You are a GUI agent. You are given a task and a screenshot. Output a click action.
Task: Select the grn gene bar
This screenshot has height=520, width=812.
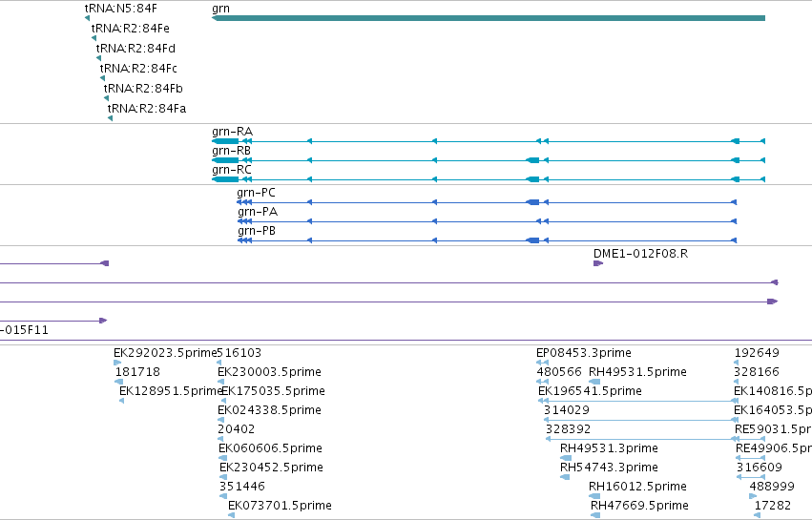point(489,18)
